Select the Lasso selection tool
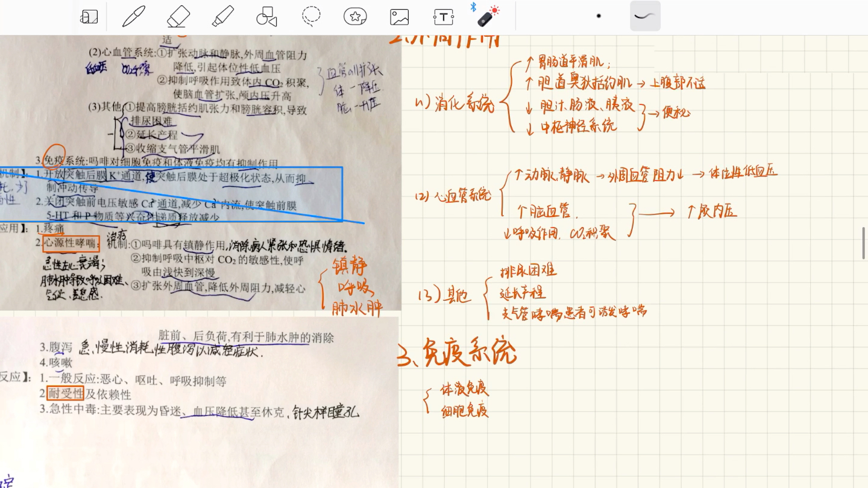The image size is (868, 488). (x=311, y=17)
